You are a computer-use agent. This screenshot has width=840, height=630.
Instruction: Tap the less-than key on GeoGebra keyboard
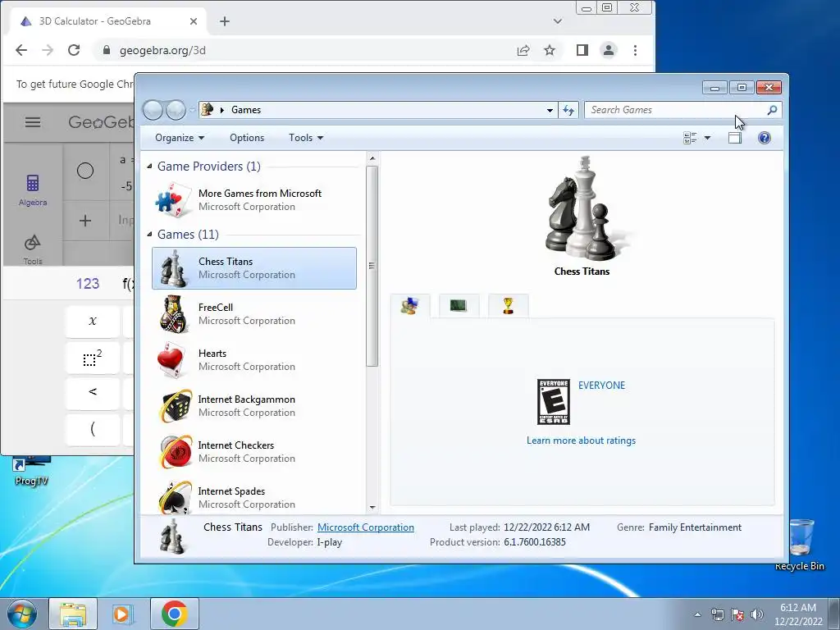[93, 393]
